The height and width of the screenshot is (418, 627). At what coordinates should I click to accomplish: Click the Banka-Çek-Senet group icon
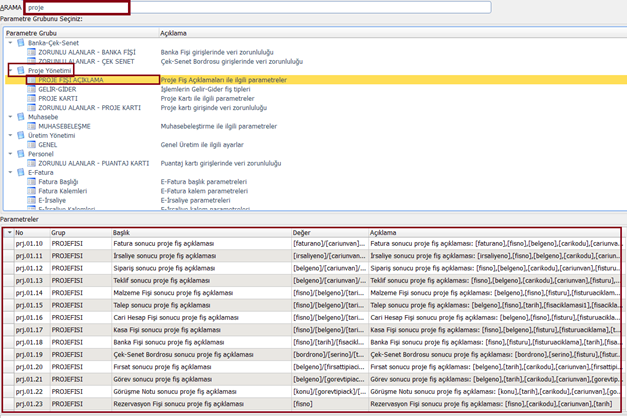21,43
